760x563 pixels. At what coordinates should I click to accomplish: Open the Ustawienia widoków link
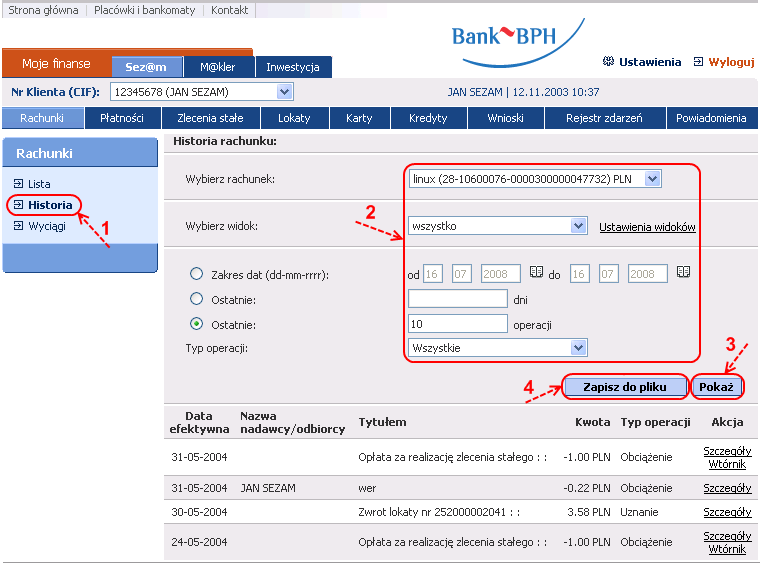(647, 227)
